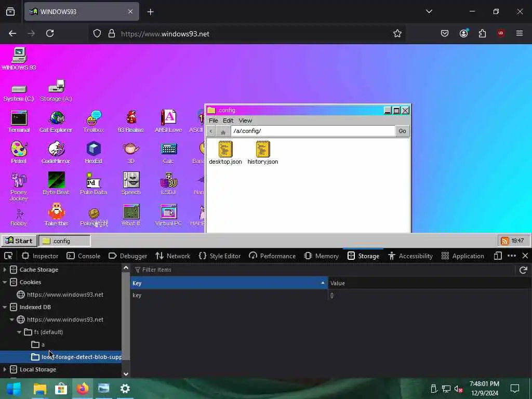This screenshot has height=399, width=532.
Task: Launch the 93 Realms icon
Action: coord(131,122)
